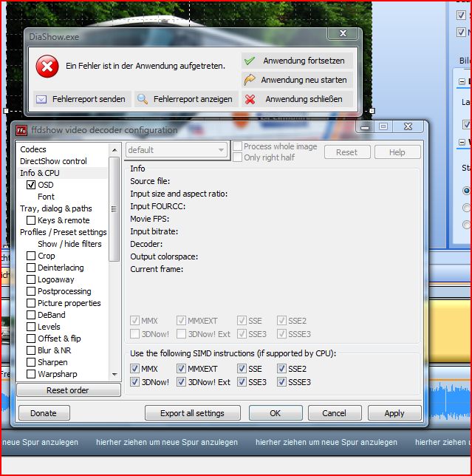Disable the SSE2 SIMD instruction checkbox
The image size is (472, 476).
click(282, 368)
